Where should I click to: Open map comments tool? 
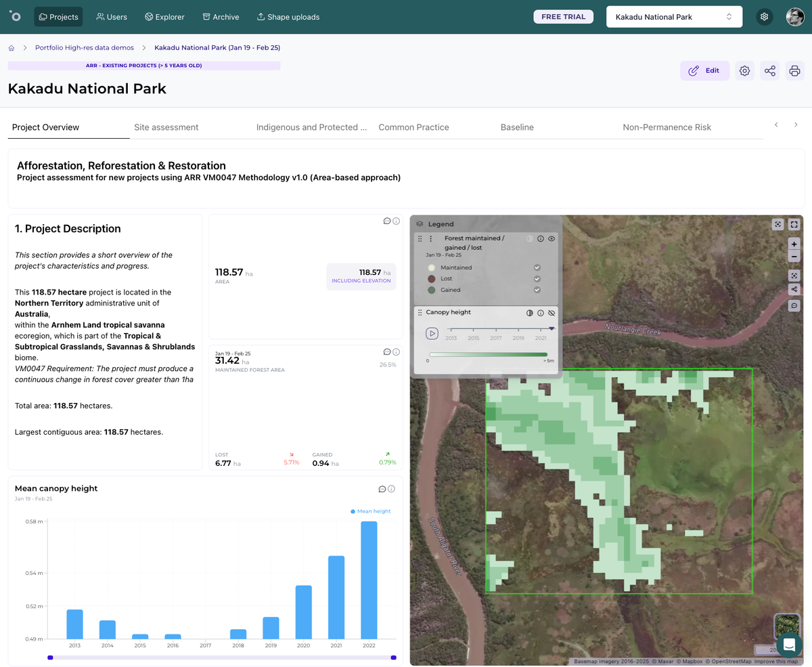794,305
